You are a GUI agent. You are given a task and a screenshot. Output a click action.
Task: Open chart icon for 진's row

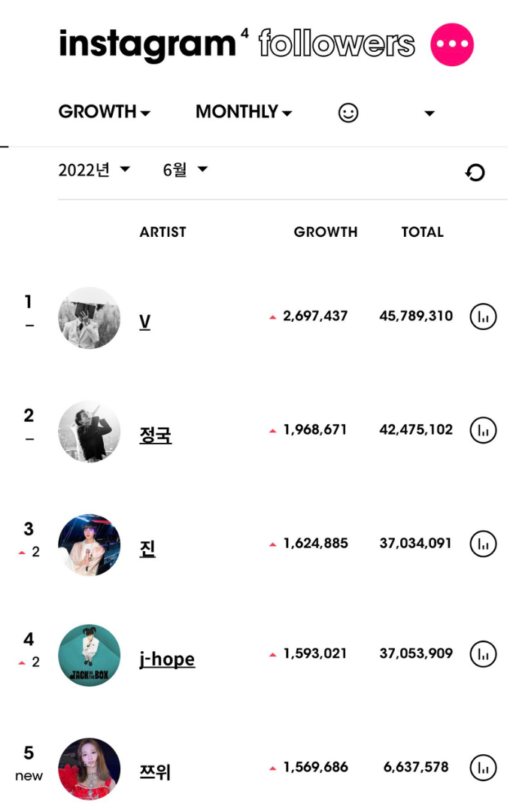tap(483, 544)
